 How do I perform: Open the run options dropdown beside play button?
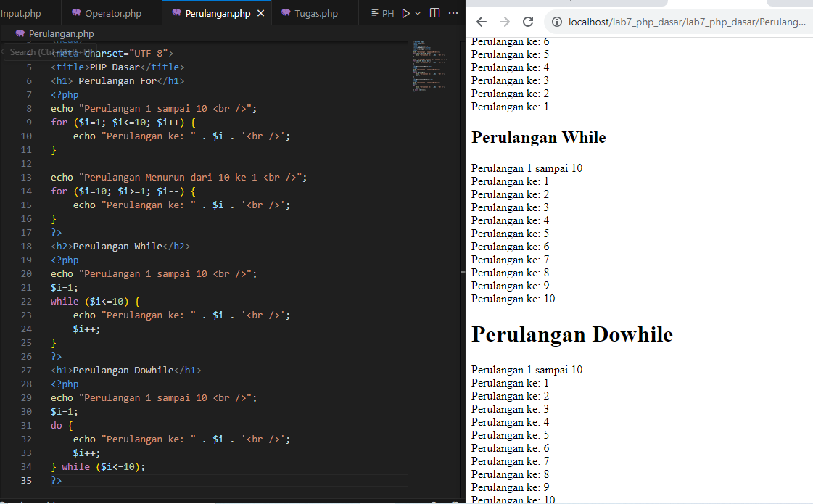point(418,12)
